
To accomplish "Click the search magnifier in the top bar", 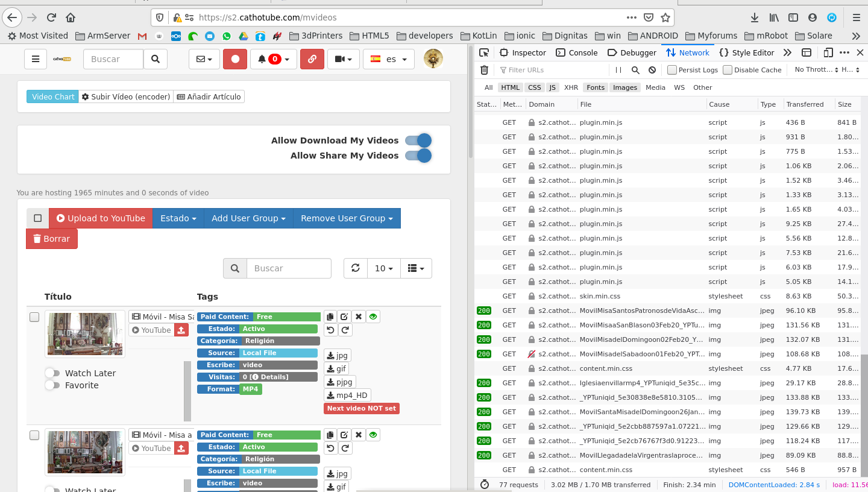I will 155,58.
